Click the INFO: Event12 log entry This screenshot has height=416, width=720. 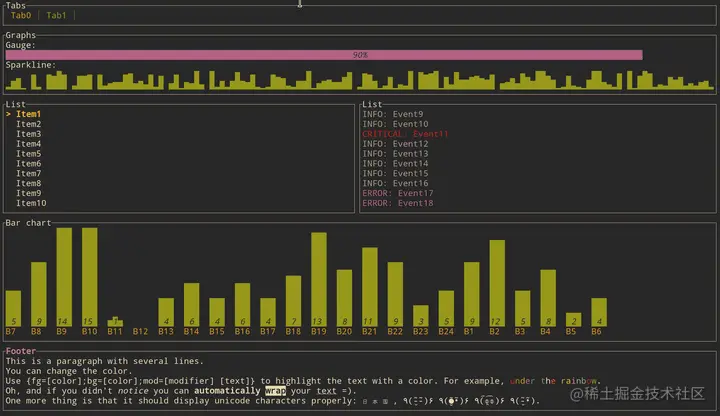(x=395, y=144)
